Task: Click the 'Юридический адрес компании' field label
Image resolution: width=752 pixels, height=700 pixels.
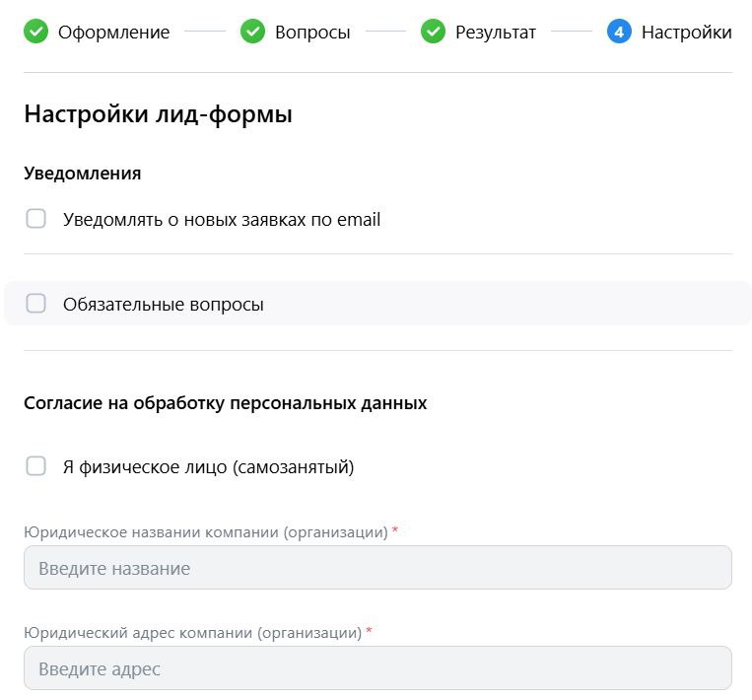Action: pos(192,633)
